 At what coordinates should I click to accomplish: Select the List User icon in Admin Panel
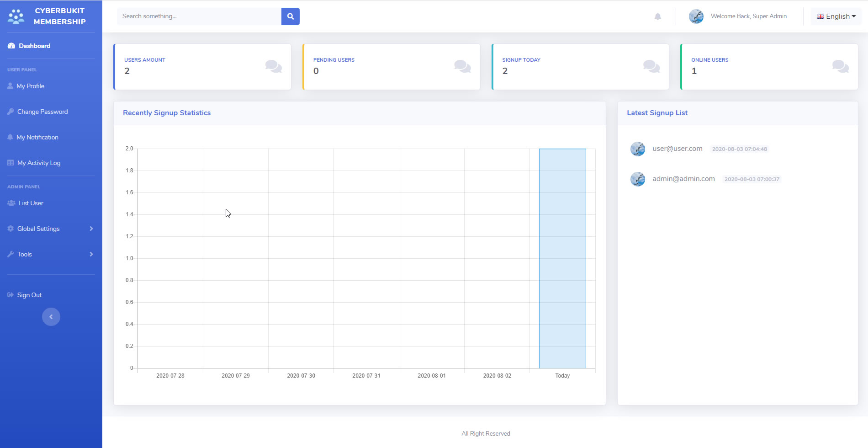point(10,203)
